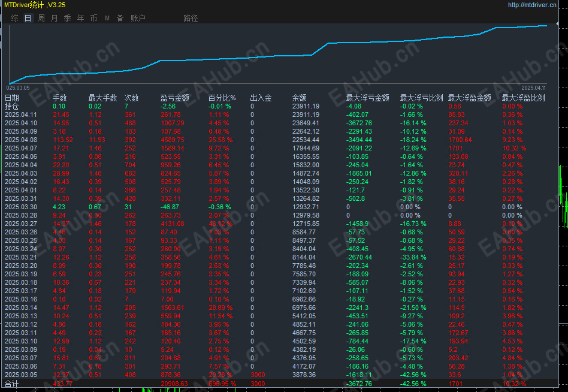This screenshot has height=392, width=568.
Task: Click the MTDriver统计 ,V3.25 title
Action: pos(35,5)
